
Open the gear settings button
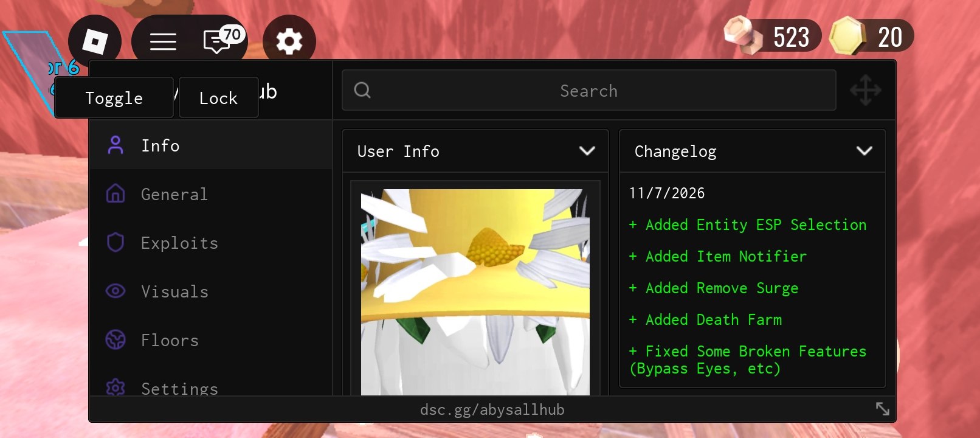289,41
